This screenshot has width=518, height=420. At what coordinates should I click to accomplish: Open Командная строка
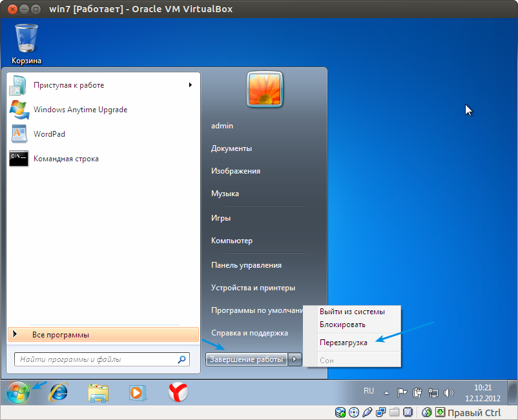pos(103,159)
